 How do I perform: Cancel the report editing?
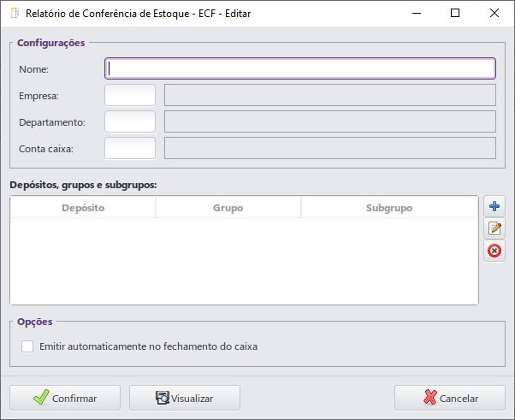(449, 398)
